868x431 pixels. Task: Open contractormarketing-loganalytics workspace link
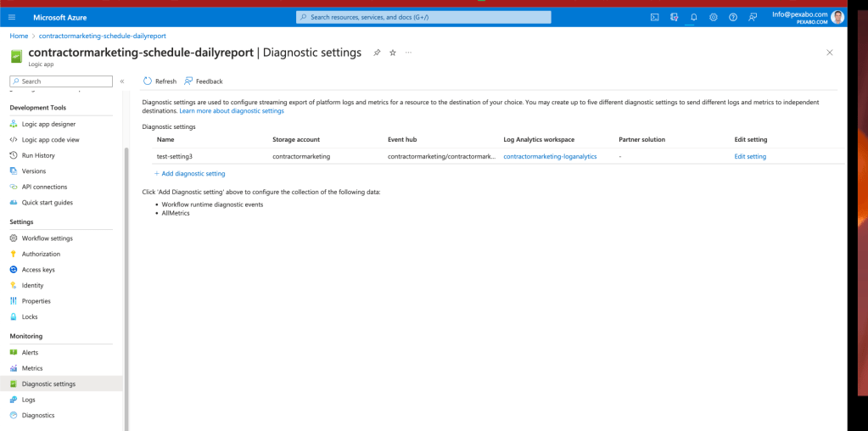(551, 157)
